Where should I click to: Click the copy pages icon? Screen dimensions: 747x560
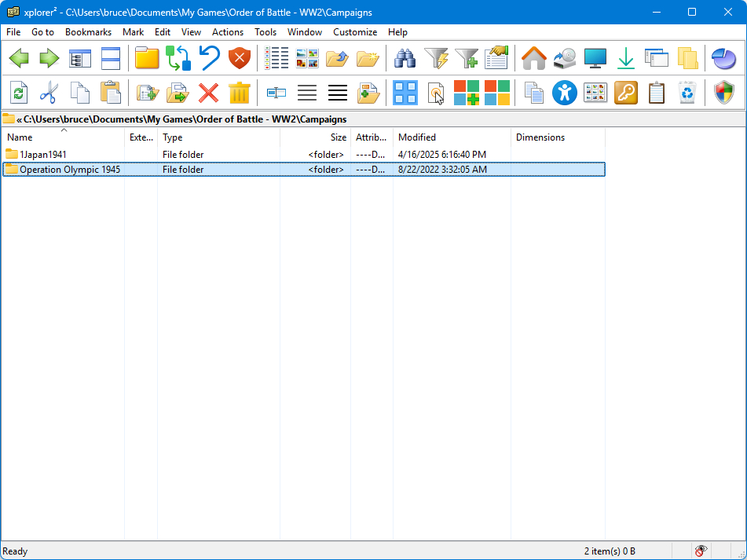[80, 93]
